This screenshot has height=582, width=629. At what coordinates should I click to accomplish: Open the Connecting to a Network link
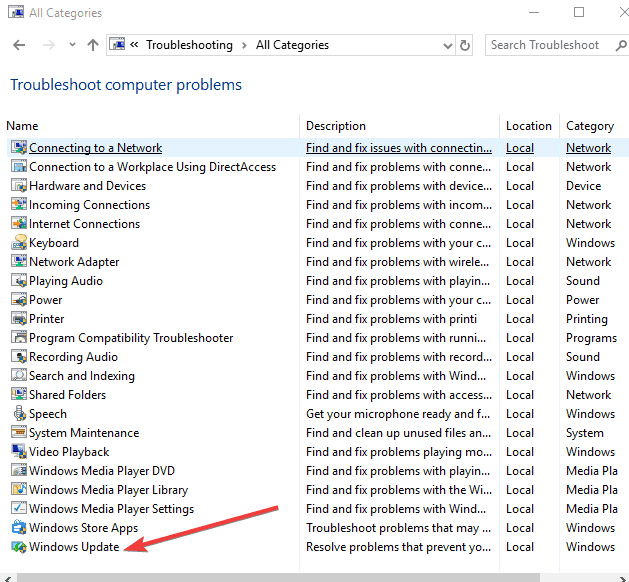95,148
